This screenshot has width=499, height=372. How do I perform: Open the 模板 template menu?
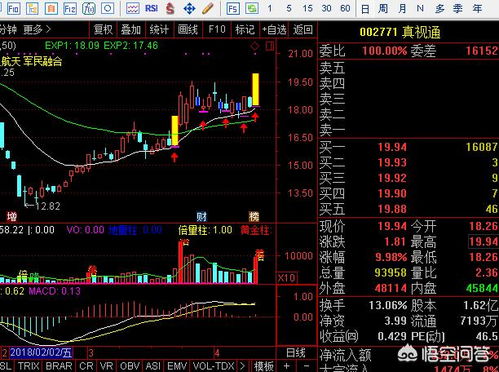(x=263, y=366)
